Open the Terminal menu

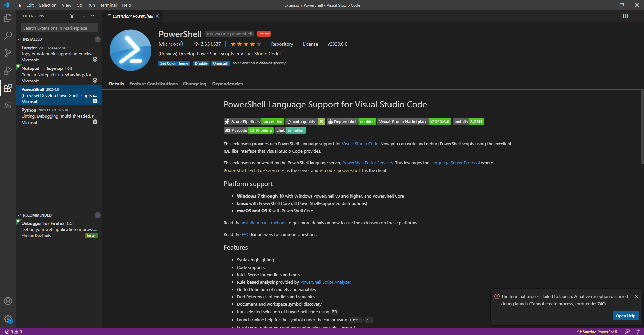tap(108, 5)
